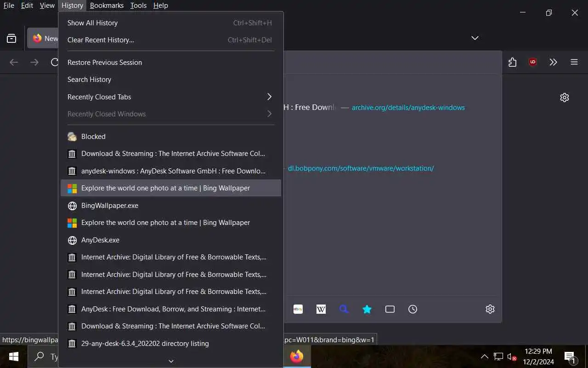Screen dimensions: 588x368
Task: Open search settings gear in dropdown
Action: click(x=490, y=309)
